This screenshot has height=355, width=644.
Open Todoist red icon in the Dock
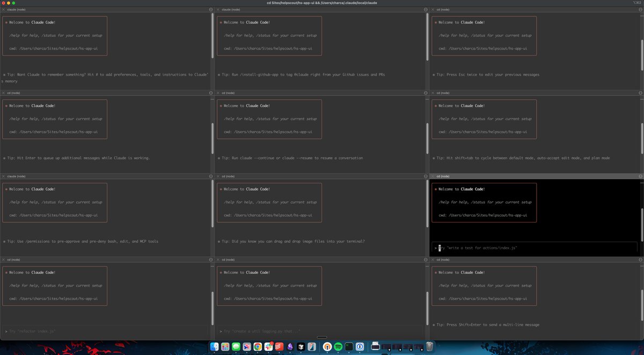[x=279, y=346]
